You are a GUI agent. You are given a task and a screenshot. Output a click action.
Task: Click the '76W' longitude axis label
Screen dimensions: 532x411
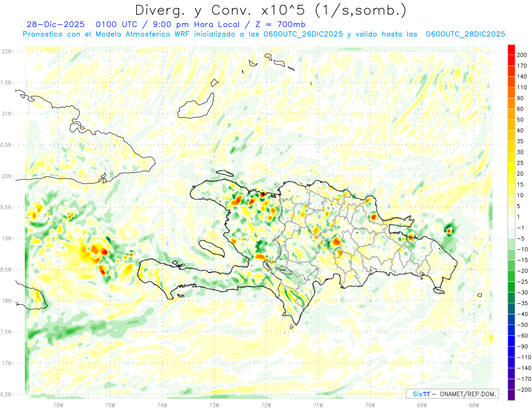point(58,405)
